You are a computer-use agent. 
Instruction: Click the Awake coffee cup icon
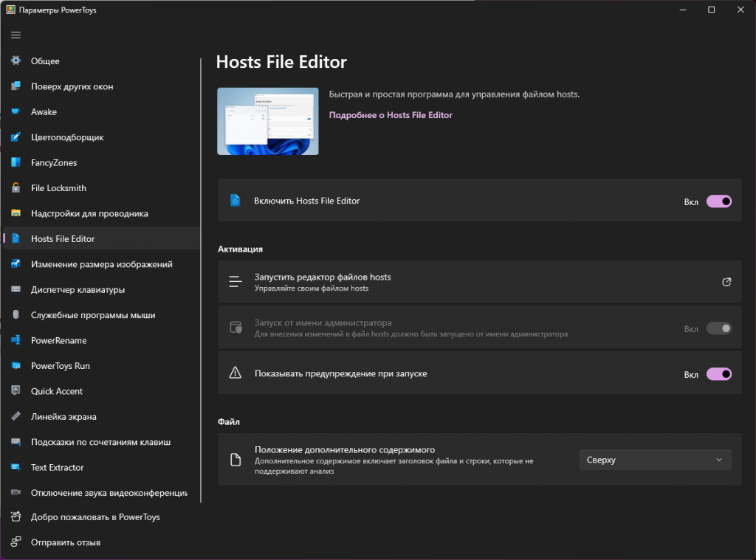[16, 112]
